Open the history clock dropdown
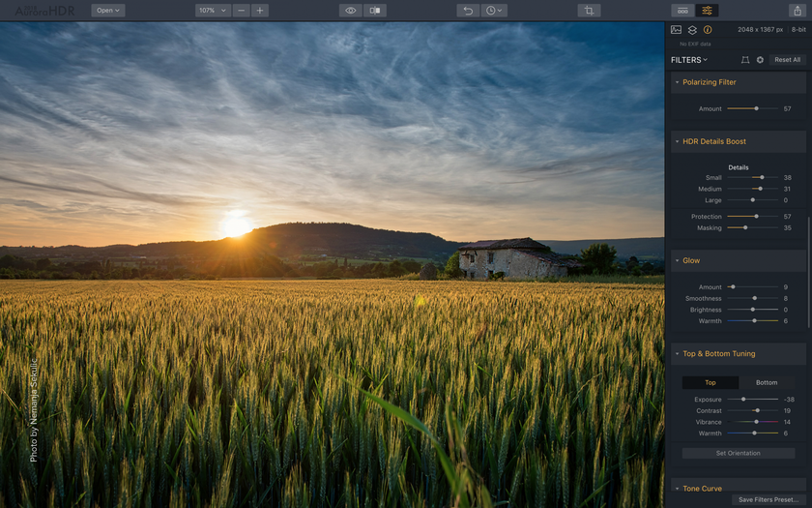 coord(494,11)
